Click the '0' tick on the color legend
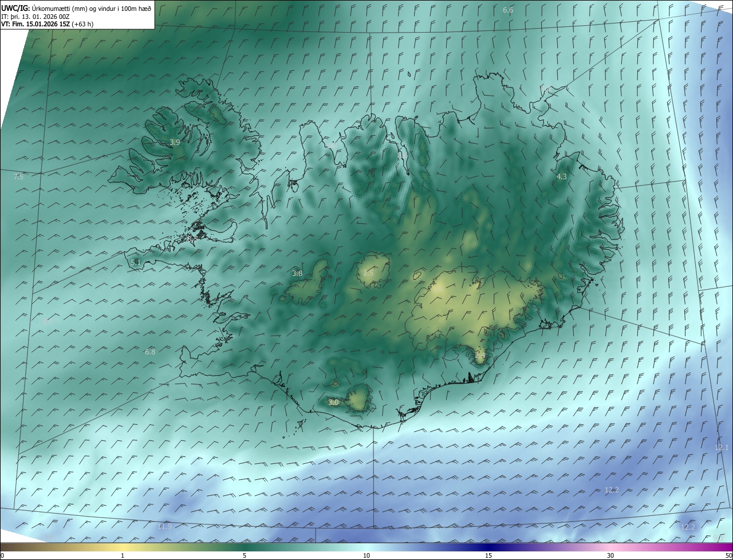This screenshot has height=560, width=733. click(2, 555)
